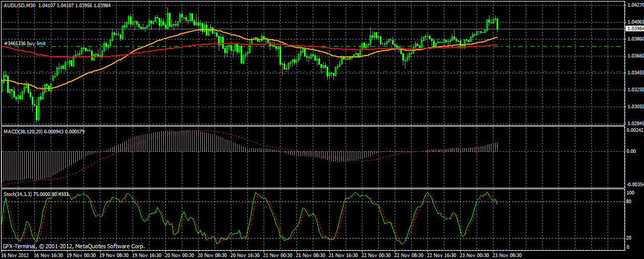The image size is (644, 259).
Task: Click the 19 Nov 00:30 time label
Action: click(82, 254)
